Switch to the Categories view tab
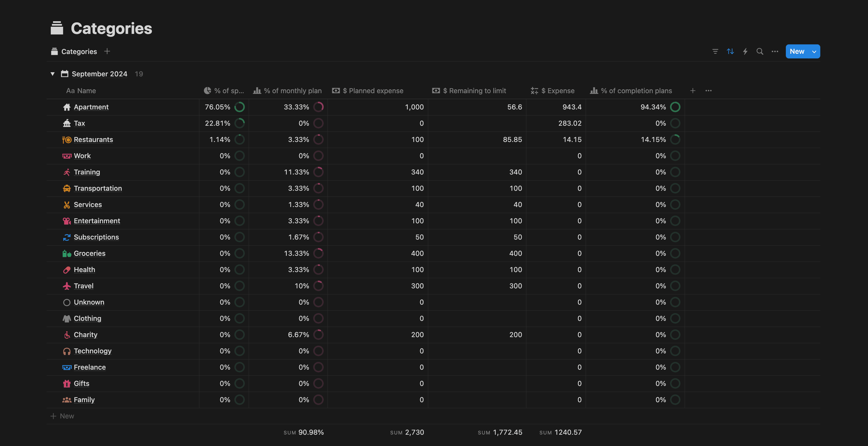This screenshot has width=868, height=446. pyautogui.click(x=79, y=51)
